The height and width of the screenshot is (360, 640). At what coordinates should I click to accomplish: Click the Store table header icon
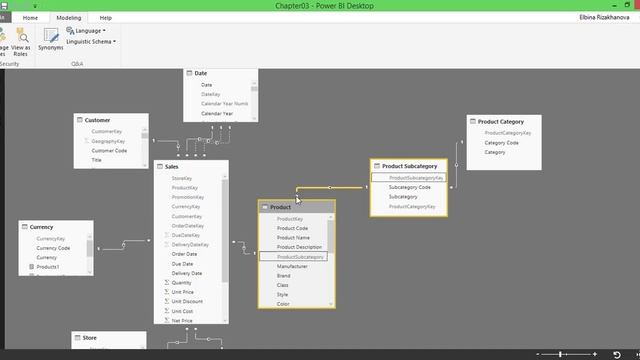coord(78,338)
